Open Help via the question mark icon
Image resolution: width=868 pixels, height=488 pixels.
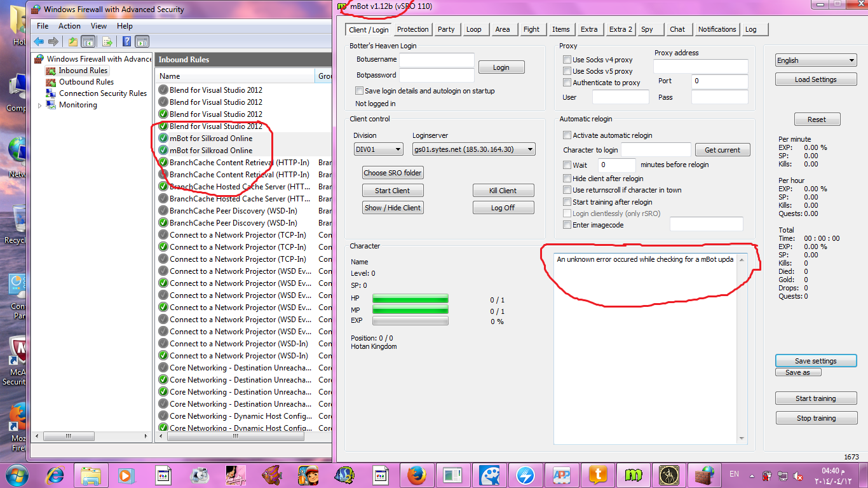126,41
